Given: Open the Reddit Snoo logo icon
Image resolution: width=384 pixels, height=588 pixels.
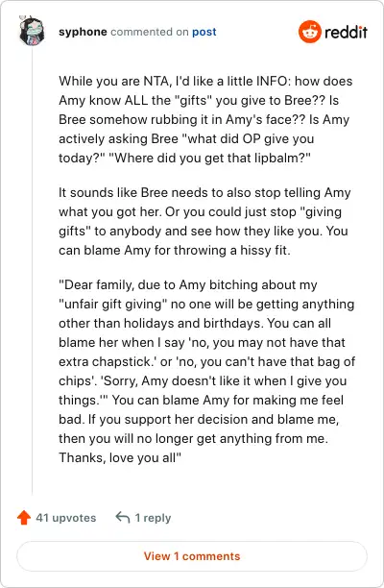Looking at the screenshot, I should click(x=310, y=32).
